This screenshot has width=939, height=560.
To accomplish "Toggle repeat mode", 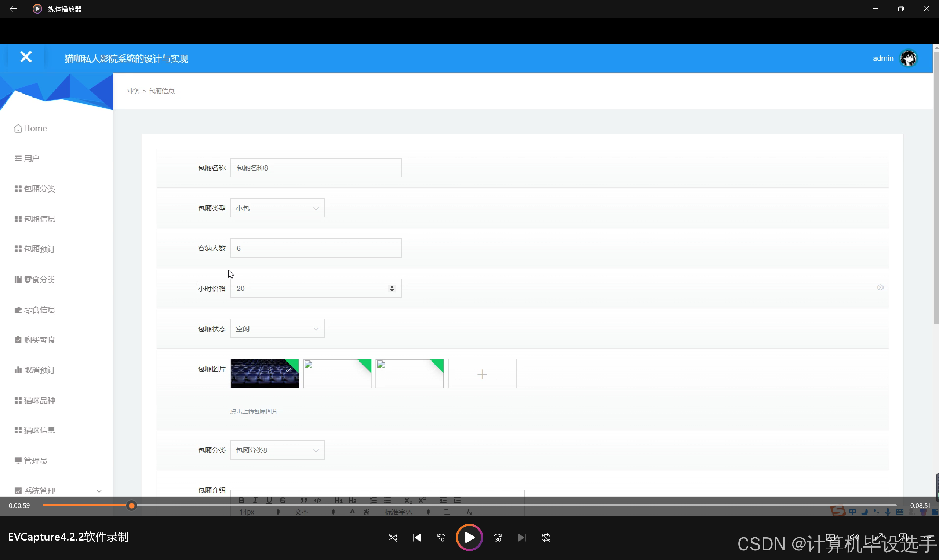I will pos(546,538).
